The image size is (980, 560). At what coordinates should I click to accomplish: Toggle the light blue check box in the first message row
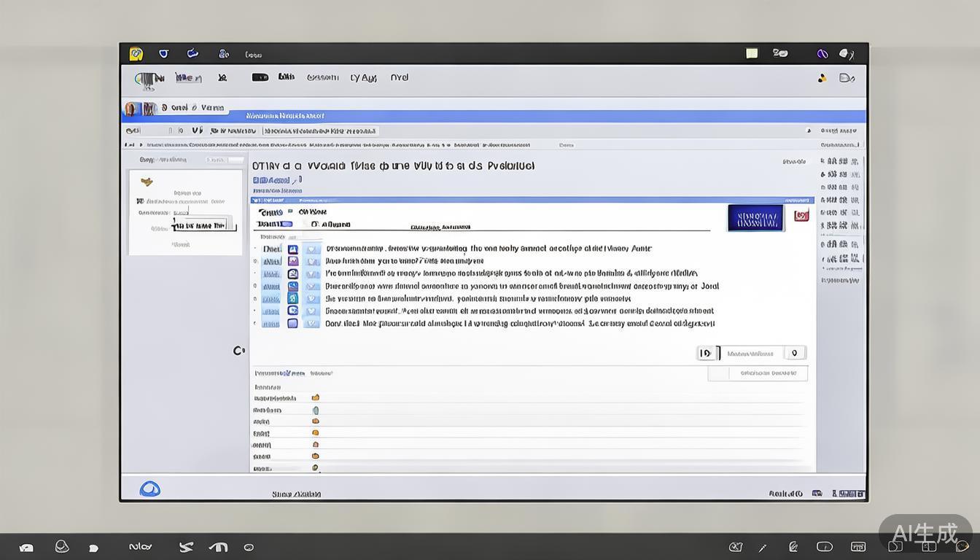click(x=312, y=249)
